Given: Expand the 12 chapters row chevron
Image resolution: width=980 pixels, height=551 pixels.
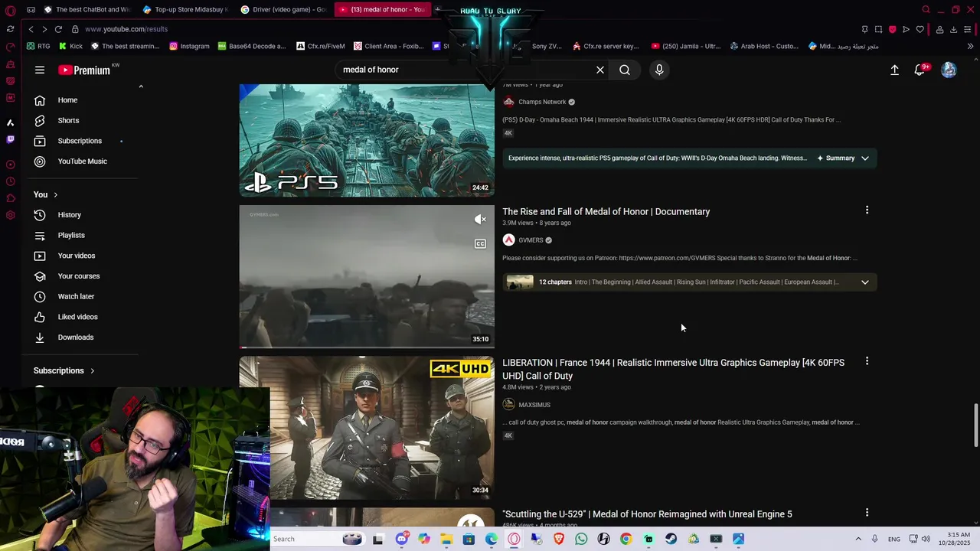Looking at the screenshot, I should coord(865,282).
